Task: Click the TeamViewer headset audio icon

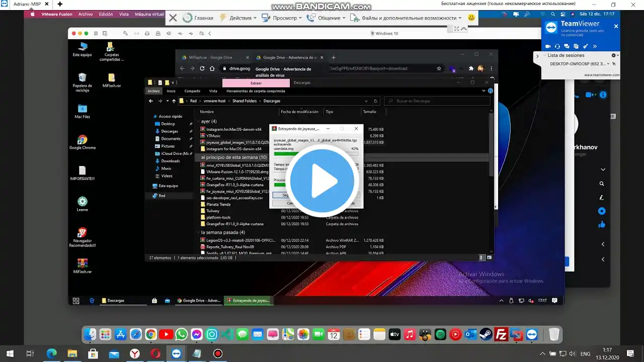Action: (x=557, y=46)
